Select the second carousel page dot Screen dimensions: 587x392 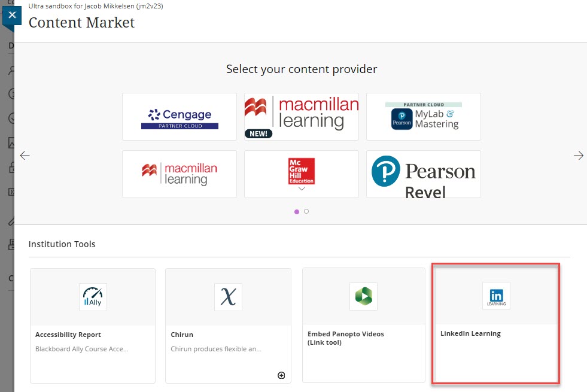pos(306,211)
